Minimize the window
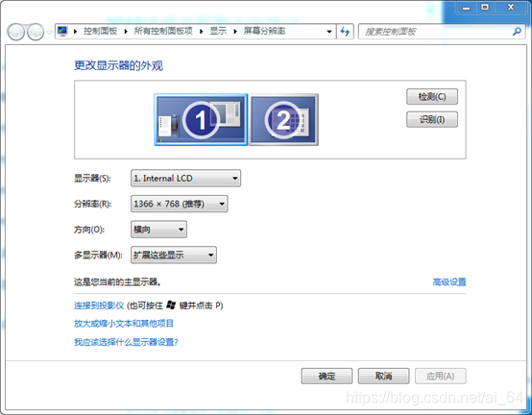This screenshot has height=415, width=532. (466, 7)
